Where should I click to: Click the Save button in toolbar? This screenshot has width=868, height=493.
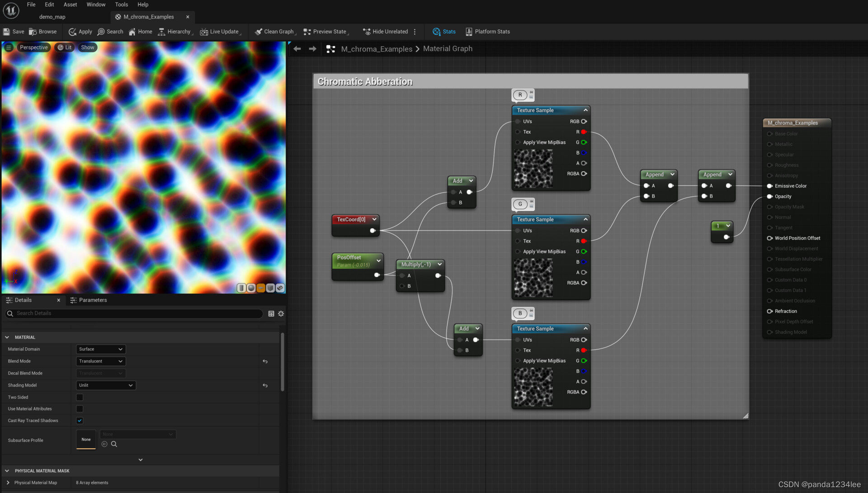pyautogui.click(x=17, y=31)
